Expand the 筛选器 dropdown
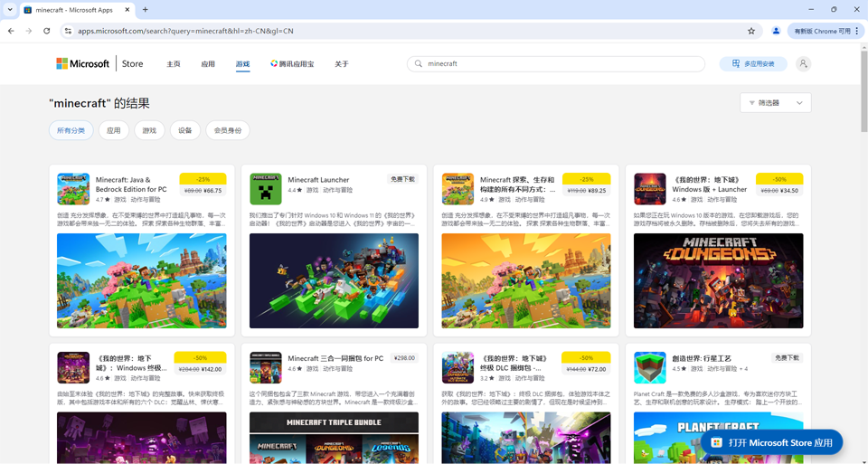The image size is (868, 464). [775, 103]
